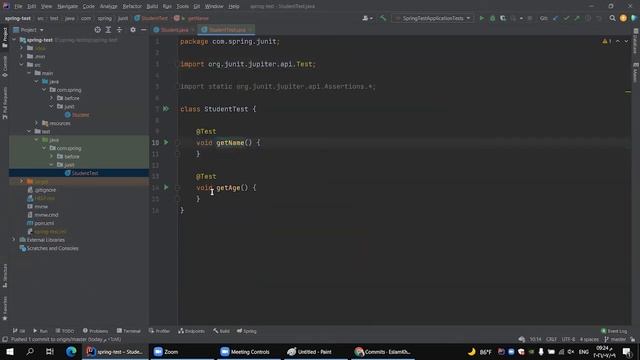Open the Problems tool window

point(96,331)
